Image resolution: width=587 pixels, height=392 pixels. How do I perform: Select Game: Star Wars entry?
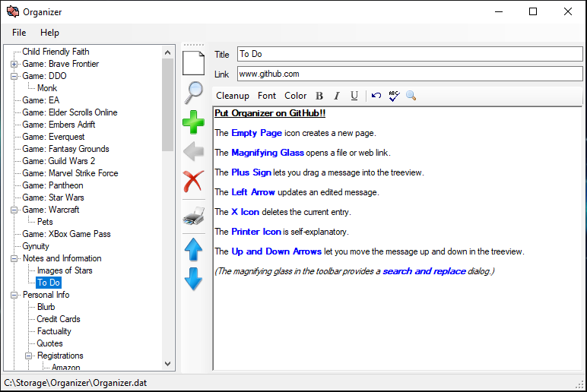53,198
